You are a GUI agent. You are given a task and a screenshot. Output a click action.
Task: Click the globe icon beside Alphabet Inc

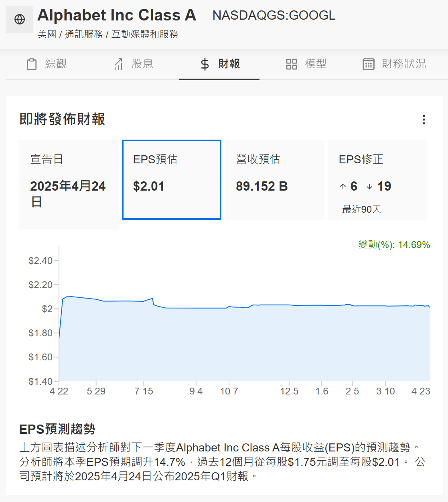[20, 19]
